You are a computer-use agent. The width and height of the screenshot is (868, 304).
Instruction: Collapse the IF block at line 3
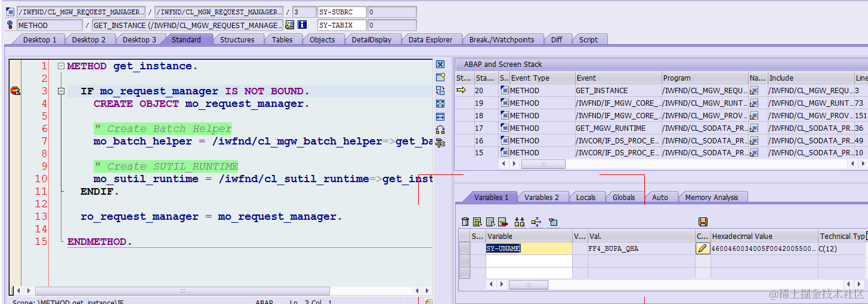tap(61, 91)
